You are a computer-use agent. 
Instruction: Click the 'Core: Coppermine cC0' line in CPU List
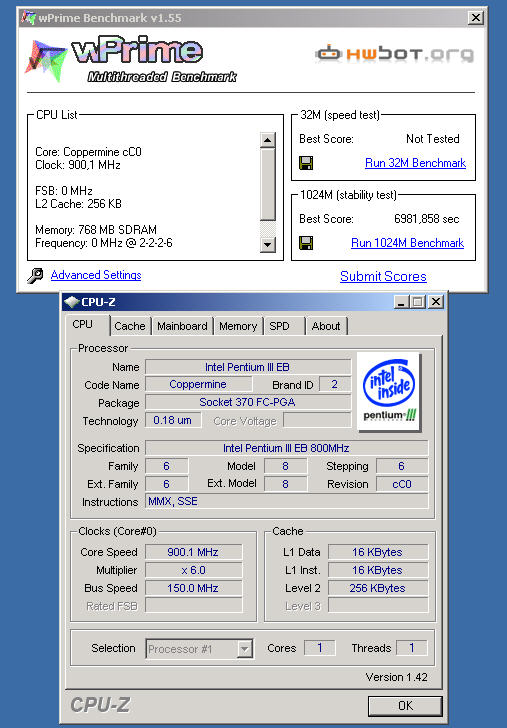tap(89, 152)
